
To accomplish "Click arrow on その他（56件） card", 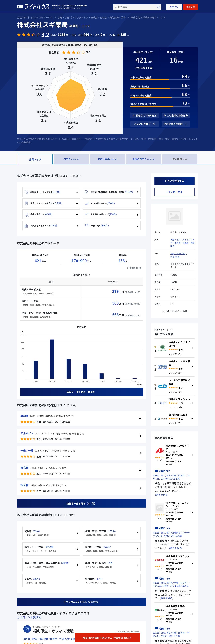I will [x=77, y=581].
